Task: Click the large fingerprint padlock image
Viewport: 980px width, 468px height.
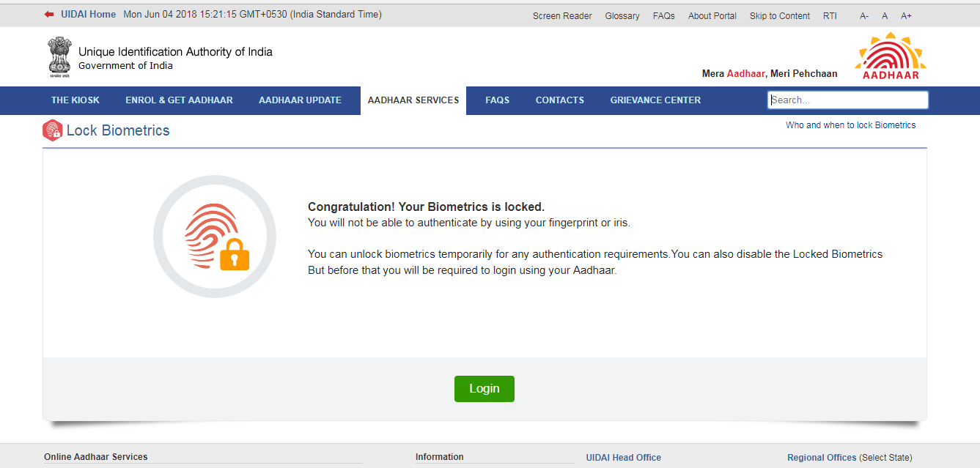Action: pos(215,237)
